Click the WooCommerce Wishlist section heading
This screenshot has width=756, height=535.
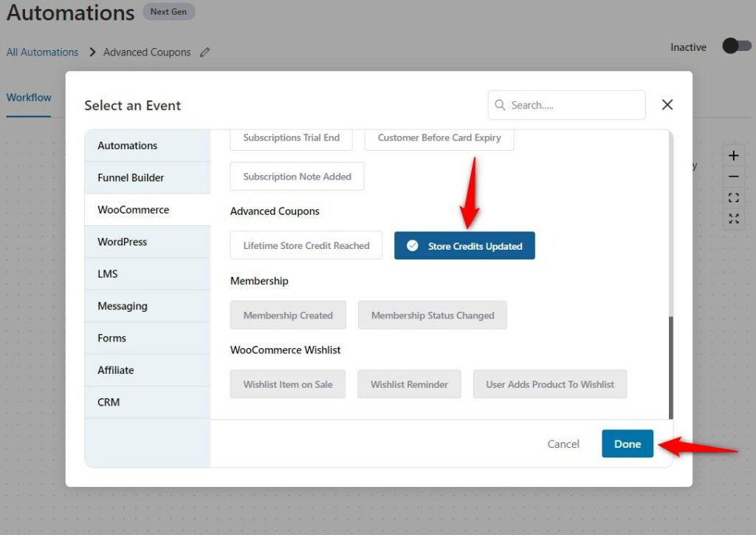(x=286, y=350)
